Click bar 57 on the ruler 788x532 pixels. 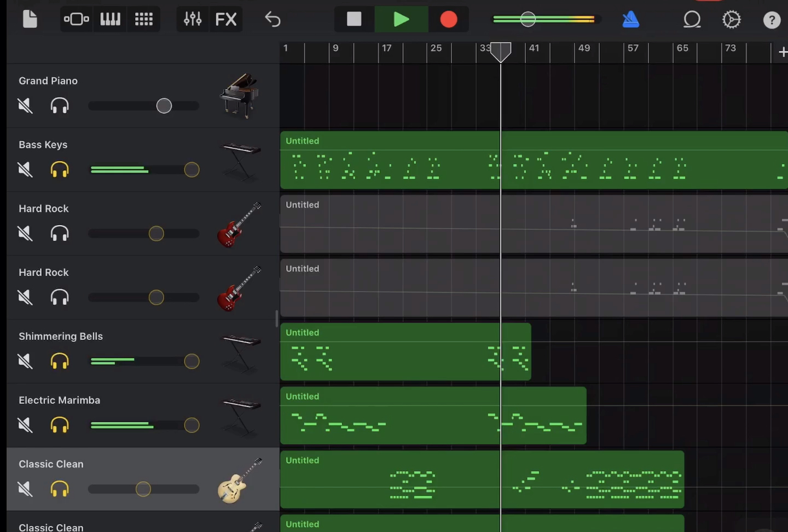click(x=633, y=48)
